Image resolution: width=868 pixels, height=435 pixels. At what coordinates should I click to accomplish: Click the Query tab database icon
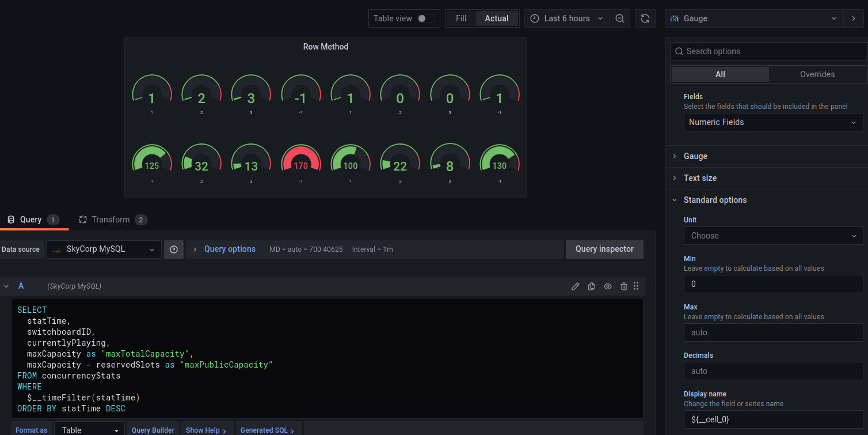10,220
